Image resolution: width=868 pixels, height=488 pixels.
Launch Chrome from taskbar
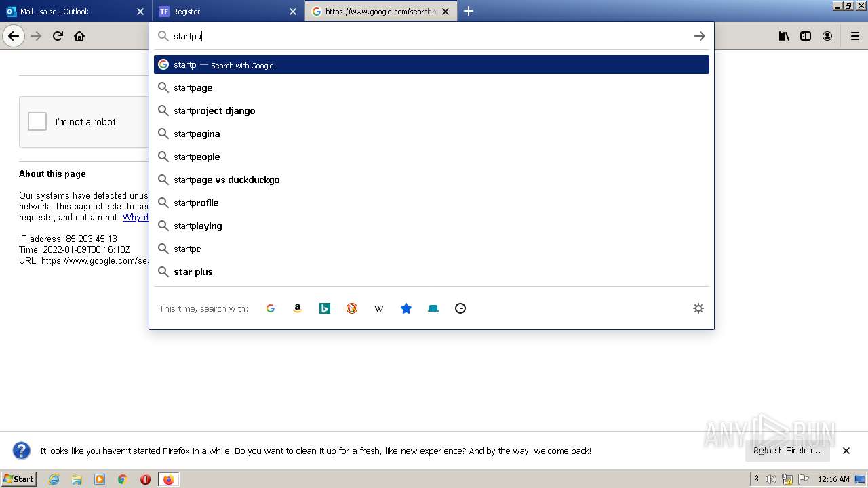[x=123, y=479]
